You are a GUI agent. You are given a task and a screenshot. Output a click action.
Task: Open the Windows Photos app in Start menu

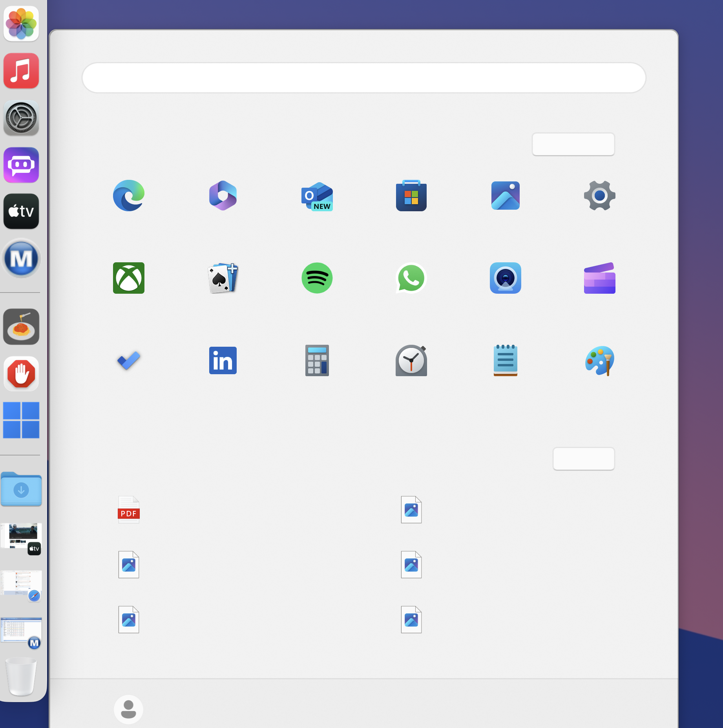tap(506, 196)
